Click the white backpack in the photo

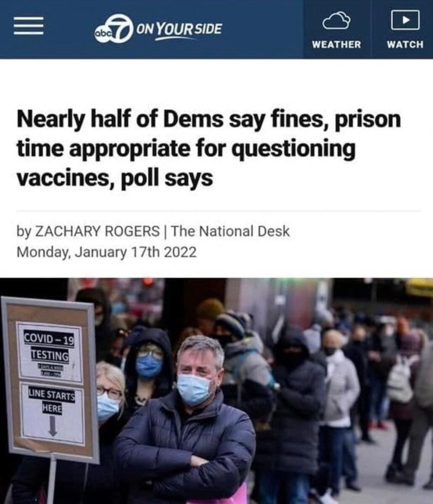click(x=401, y=379)
